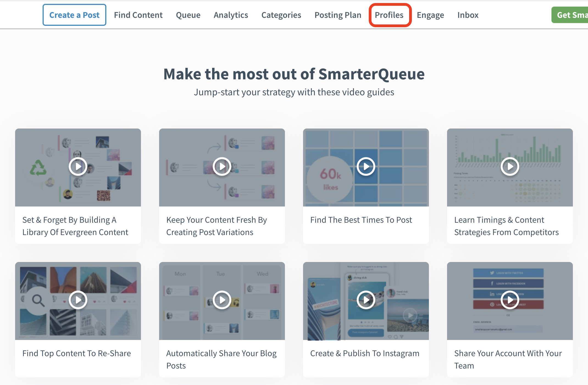Click the Login with Twitter bar in thumbnail
This screenshot has width=588, height=385.
pyautogui.click(x=508, y=273)
